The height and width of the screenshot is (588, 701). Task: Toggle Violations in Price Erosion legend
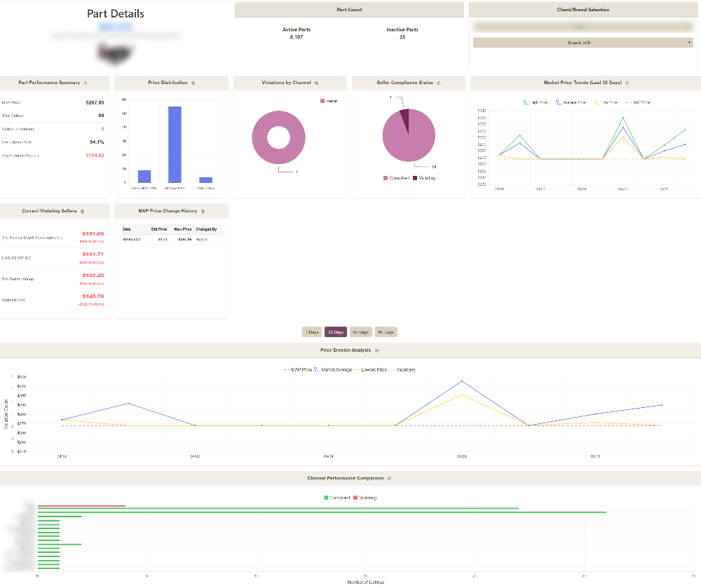[402, 370]
